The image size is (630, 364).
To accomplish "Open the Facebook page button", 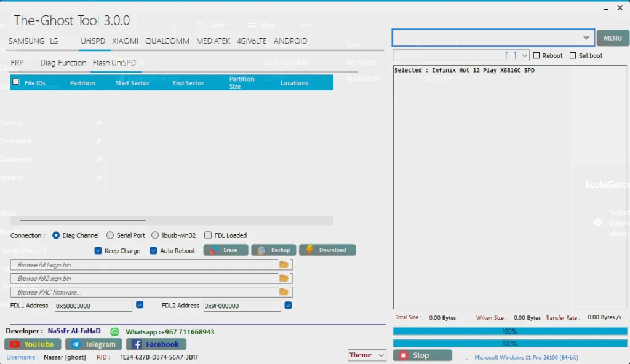I will click(x=156, y=344).
